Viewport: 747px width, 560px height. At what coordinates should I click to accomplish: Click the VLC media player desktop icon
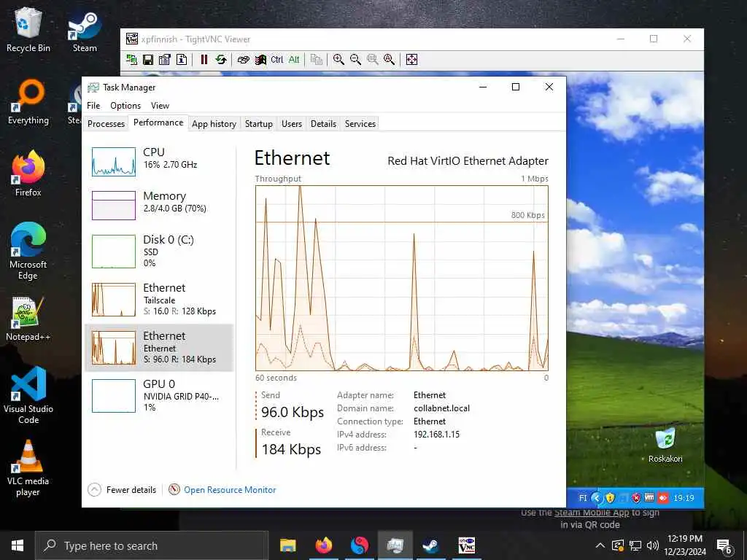pos(28,469)
